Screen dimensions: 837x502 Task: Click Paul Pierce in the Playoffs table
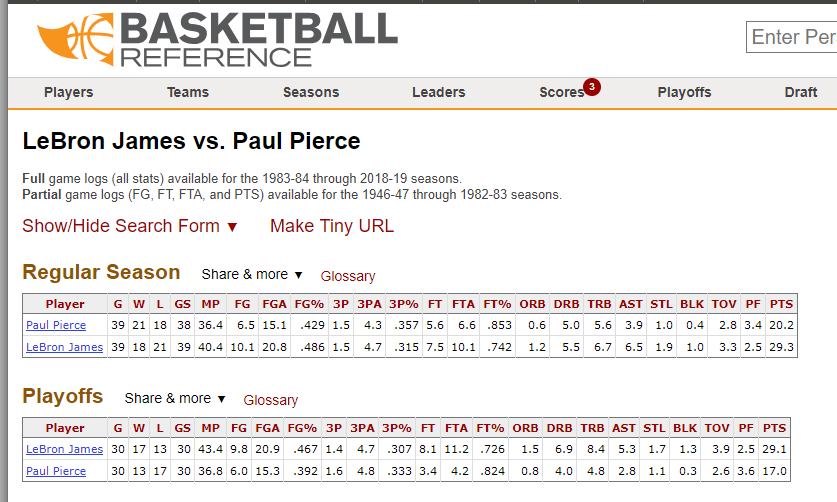(56, 471)
